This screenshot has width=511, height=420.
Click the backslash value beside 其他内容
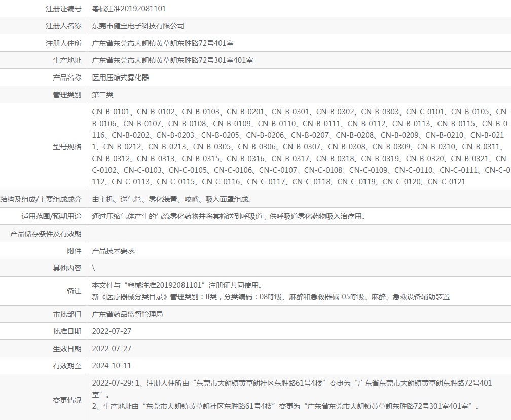pyautogui.click(x=93, y=268)
